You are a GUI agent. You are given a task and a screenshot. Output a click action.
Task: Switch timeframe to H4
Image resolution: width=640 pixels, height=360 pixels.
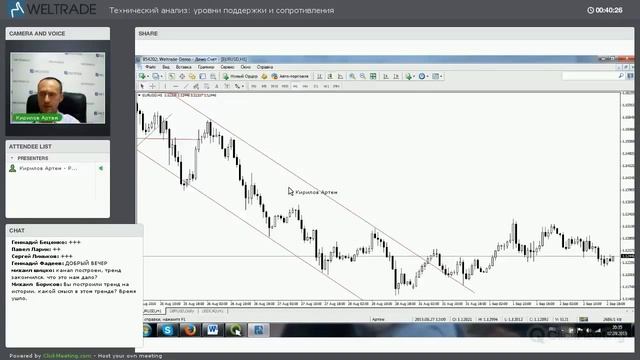(x=305, y=86)
